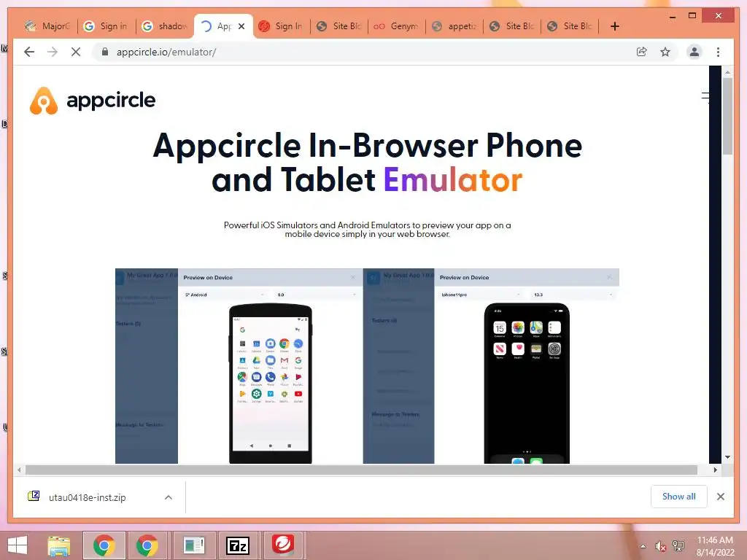Click the Android emulator preview image

pyautogui.click(x=239, y=366)
